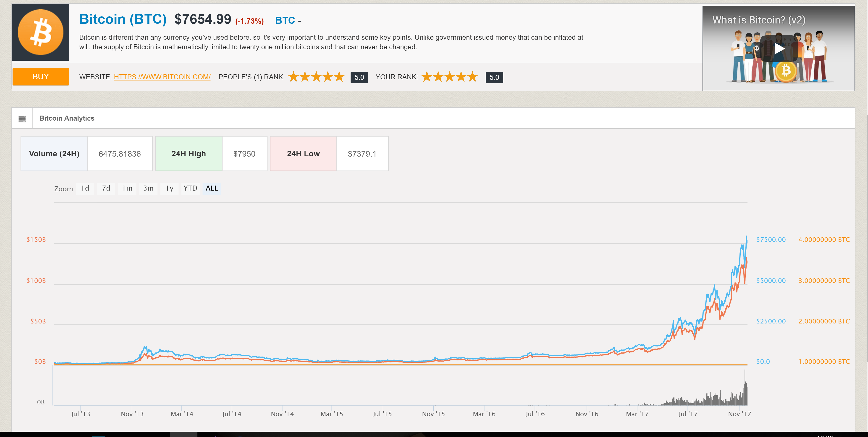Click the Bitcoin Analytics header
The image size is (868, 437).
67,118
